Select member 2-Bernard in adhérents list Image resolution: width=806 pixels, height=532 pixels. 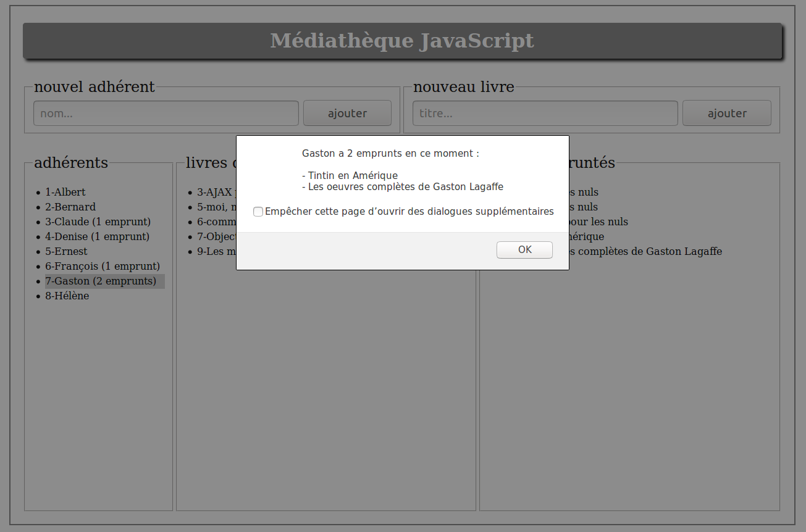point(70,207)
